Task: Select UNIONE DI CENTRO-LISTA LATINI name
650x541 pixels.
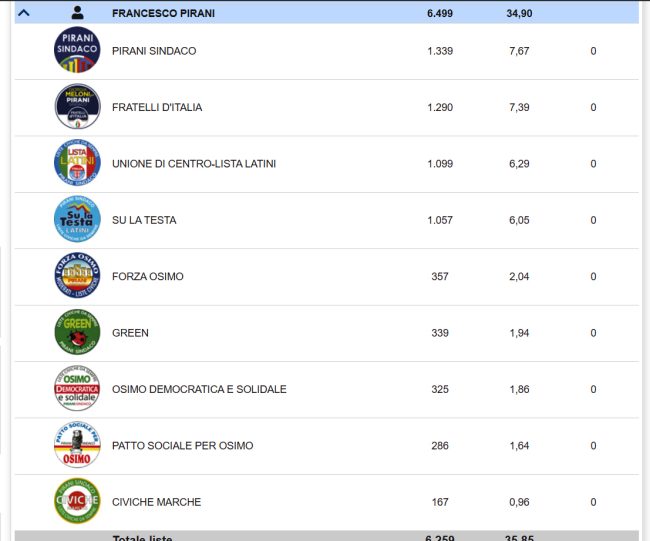Action: [x=194, y=164]
